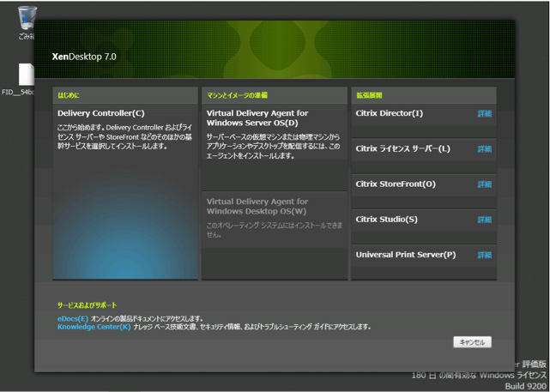Click the オンラインの製品ドキュメントにアクセスします text
550x392 pixels.
coord(147,319)
